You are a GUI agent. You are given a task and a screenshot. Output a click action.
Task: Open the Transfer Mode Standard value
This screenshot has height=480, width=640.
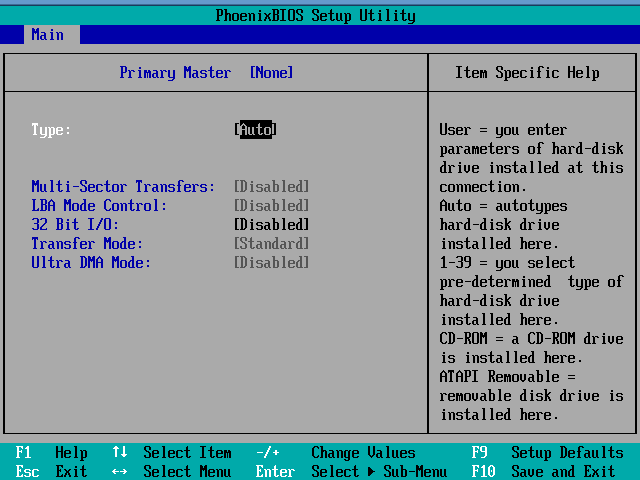pyautogui.click(x=271, y=244)
